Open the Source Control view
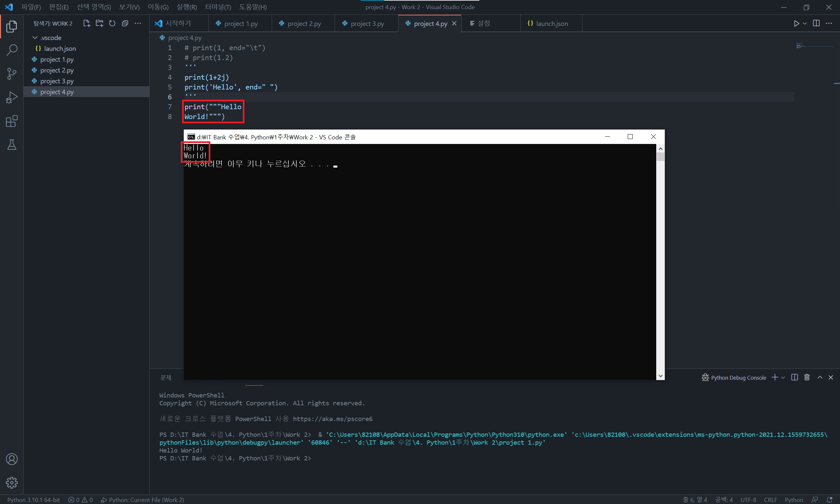The height and width of the screenshot is (504, 840). click(11, 73)
